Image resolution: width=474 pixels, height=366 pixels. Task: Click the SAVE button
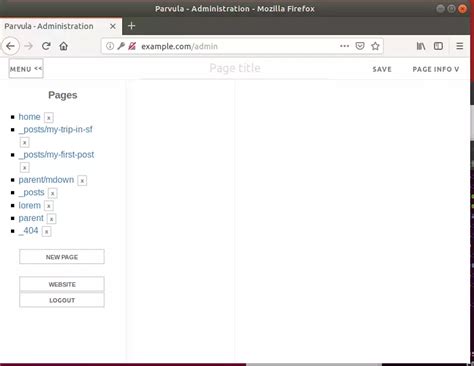[382, 69]
